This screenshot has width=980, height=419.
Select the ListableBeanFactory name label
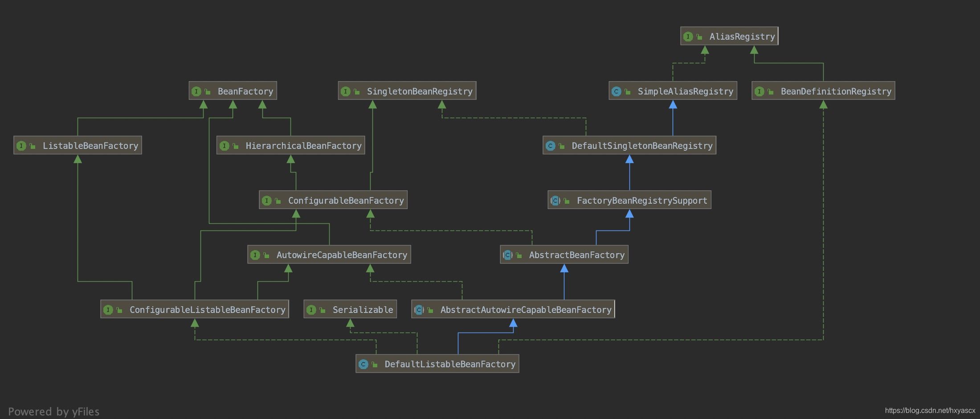tap(90, 146)
